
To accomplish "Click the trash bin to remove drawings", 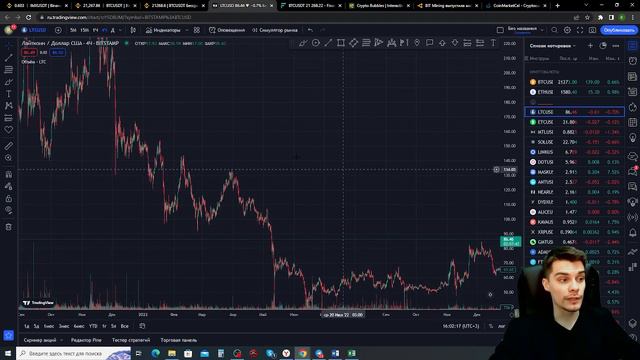I will pos(9,227).
